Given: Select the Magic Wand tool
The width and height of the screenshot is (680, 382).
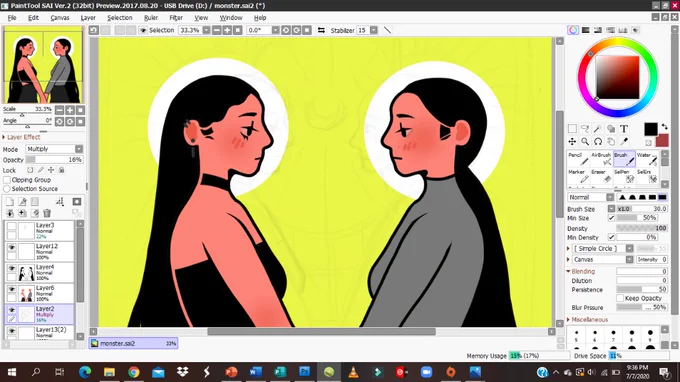Looking at the screenshot, I should pos(598,129).
